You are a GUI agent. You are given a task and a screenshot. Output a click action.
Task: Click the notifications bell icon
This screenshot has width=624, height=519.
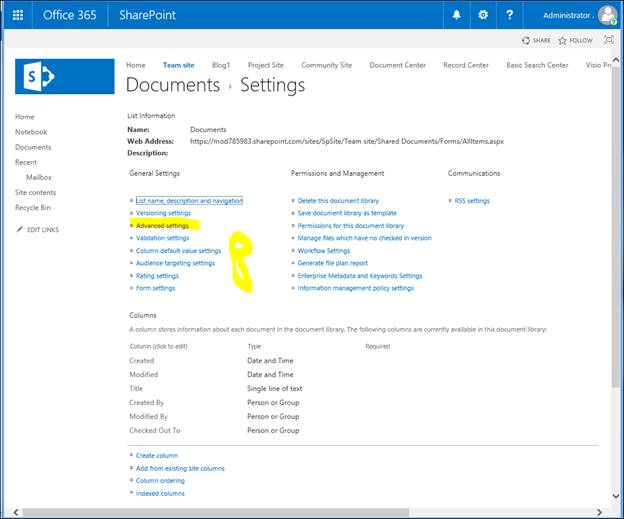(457, 15)
